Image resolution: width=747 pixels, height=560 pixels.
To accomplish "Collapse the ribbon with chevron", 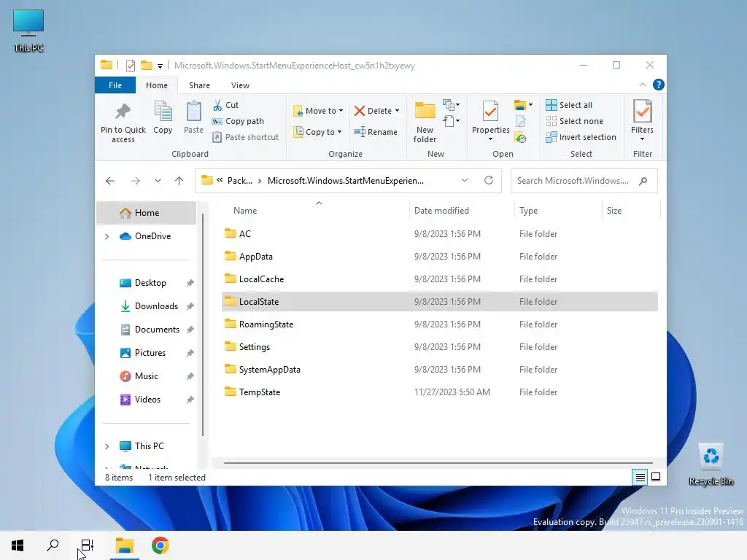I will pyautogui.click(x=642, y=85).
